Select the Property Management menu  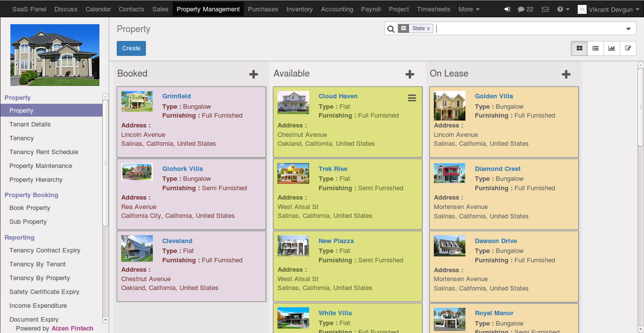pos(208,9)
